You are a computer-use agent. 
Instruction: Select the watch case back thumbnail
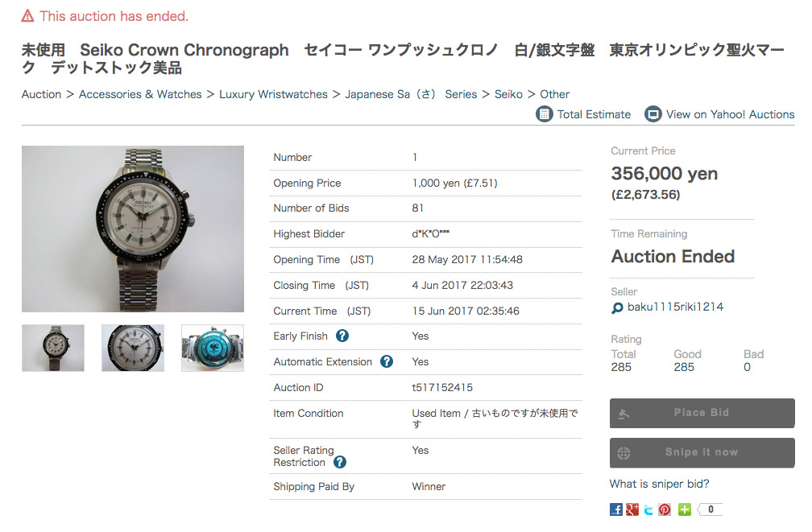point(213,348)
